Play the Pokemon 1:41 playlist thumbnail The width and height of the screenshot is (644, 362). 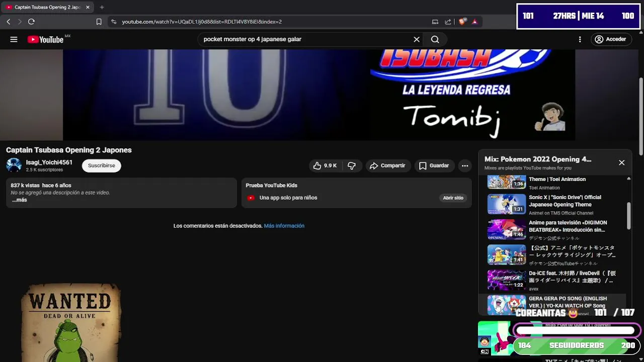point(507,254)
